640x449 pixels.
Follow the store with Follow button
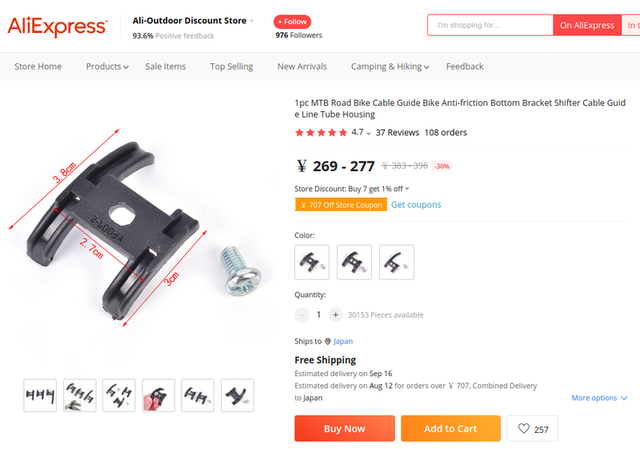click(x=292, y=22)
